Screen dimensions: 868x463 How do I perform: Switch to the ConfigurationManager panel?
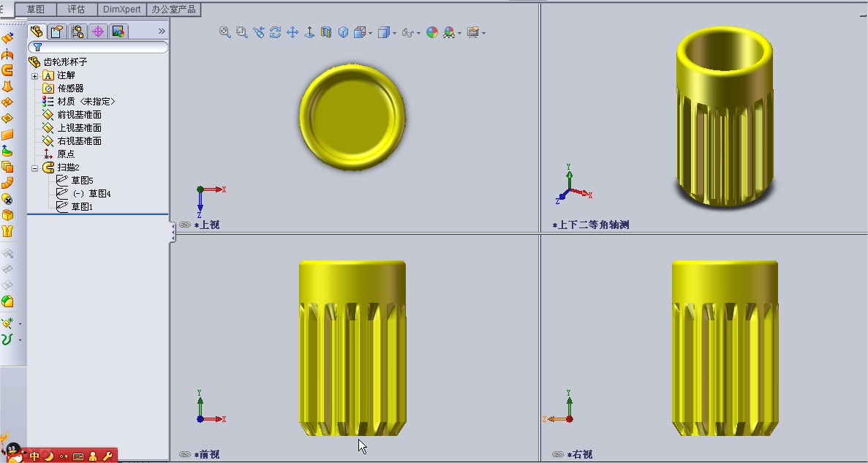(x=78, y=31)
